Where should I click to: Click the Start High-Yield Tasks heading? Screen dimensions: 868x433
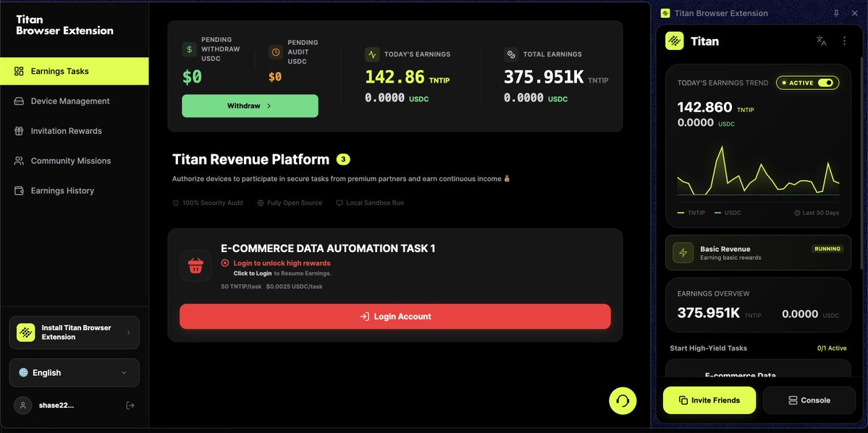[x=708, y=348]
